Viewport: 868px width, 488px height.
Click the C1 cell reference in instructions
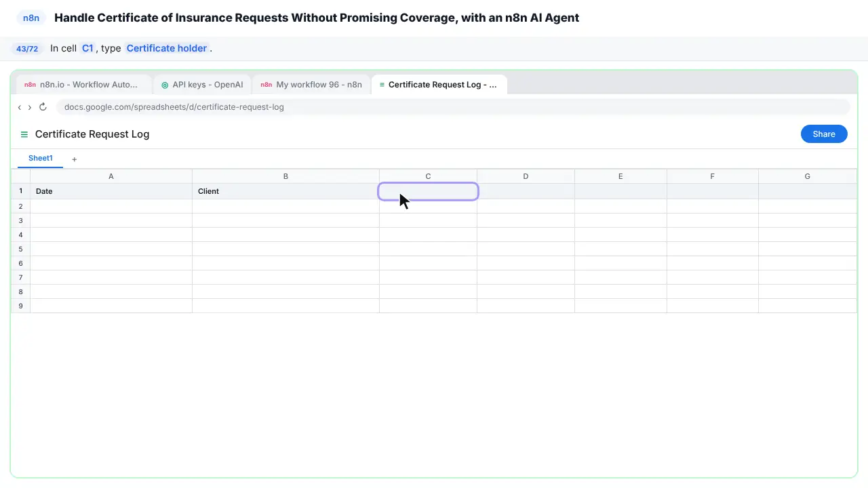87,48
